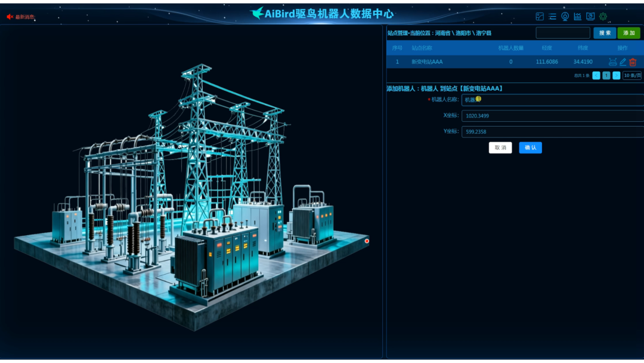This screenshot has width=644, height=363.
Task: Go to the previous page arrow
Action: click(x=596, y=76)
